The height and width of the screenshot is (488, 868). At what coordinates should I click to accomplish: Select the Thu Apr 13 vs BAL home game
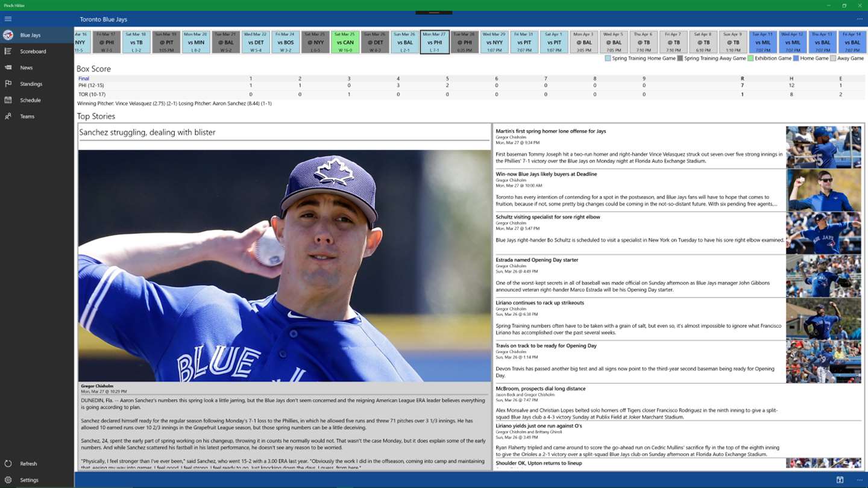coord(822,42)
